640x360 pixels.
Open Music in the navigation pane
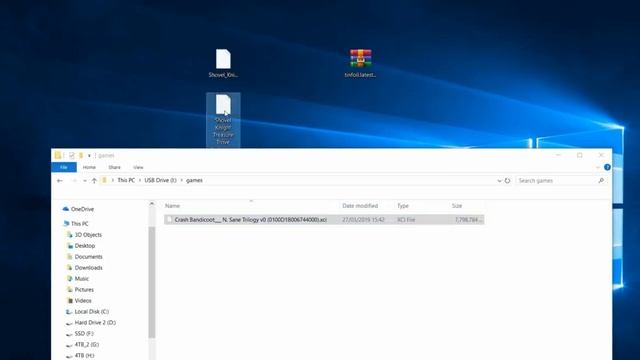pos(81,279)
